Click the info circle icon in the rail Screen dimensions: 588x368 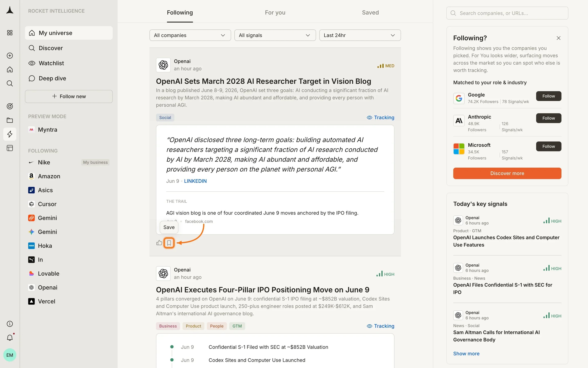pos(10,324)
